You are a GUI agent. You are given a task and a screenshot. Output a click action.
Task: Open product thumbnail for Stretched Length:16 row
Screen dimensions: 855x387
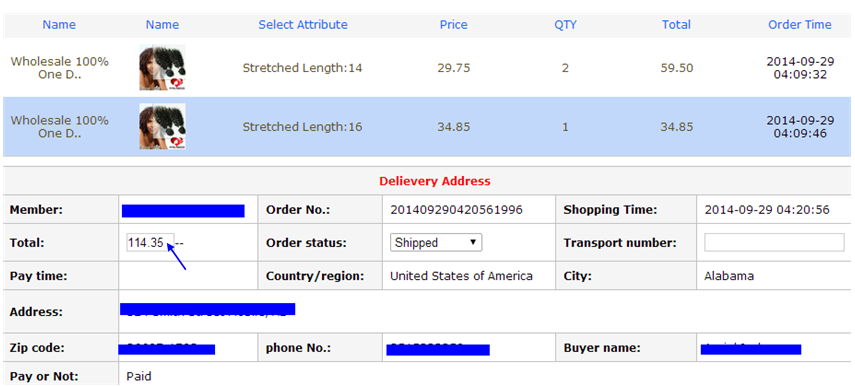(x=162, y=126)
